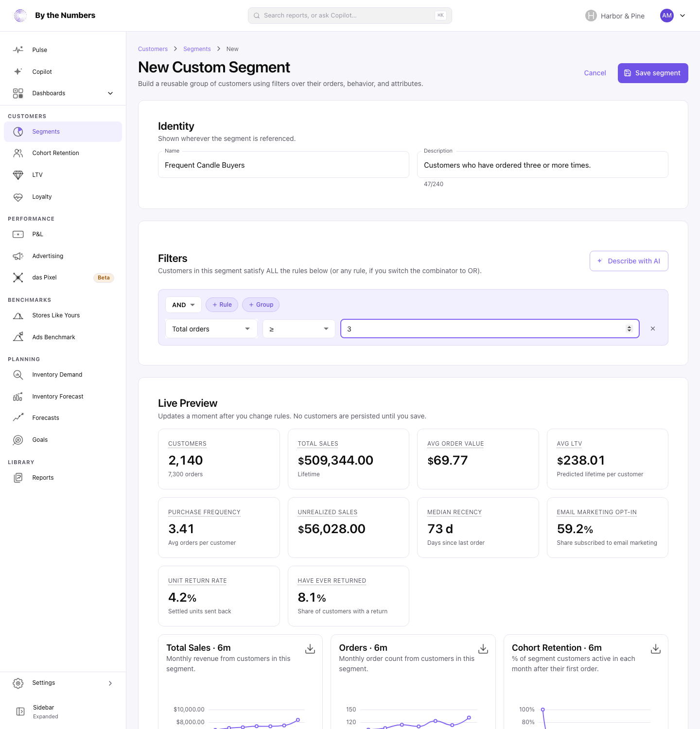Click the Ads Benchmark icon
700x729 pixels.
coord(18,337)
